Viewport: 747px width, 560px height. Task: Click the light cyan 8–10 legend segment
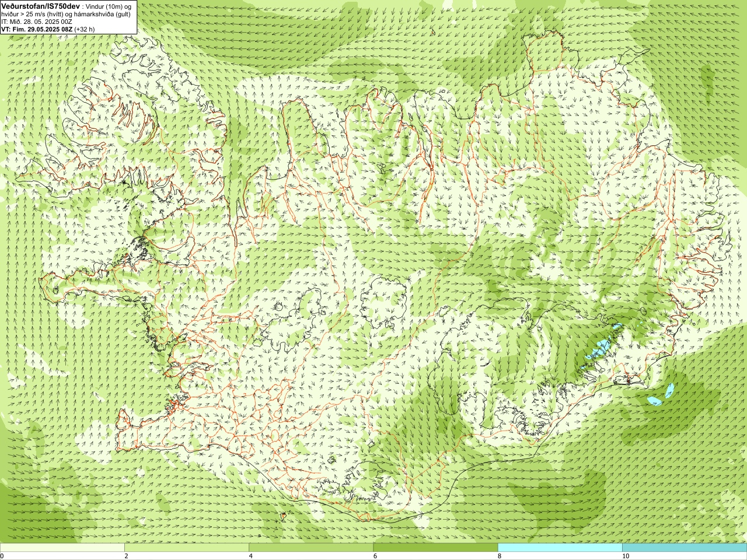[x=560, y=548]
